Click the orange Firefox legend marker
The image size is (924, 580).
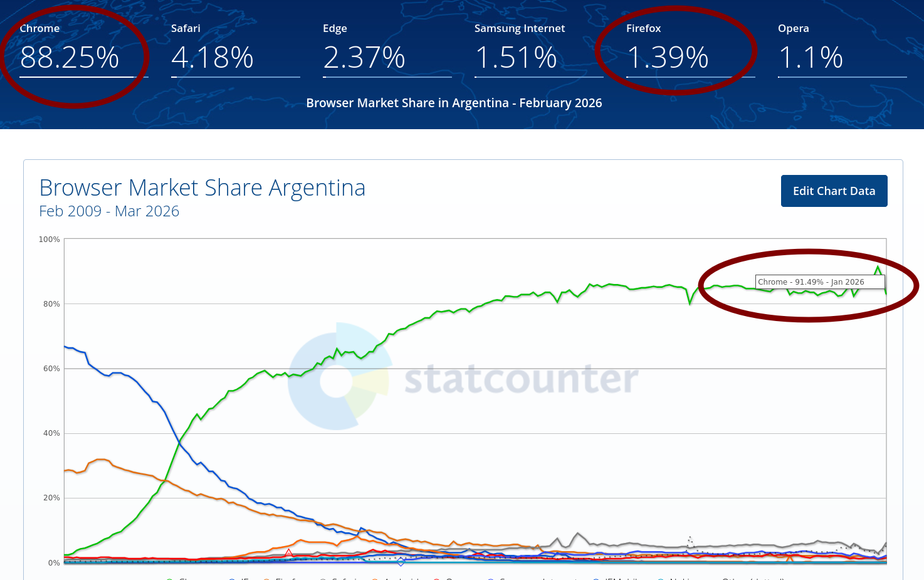click(x=266, y=578)
